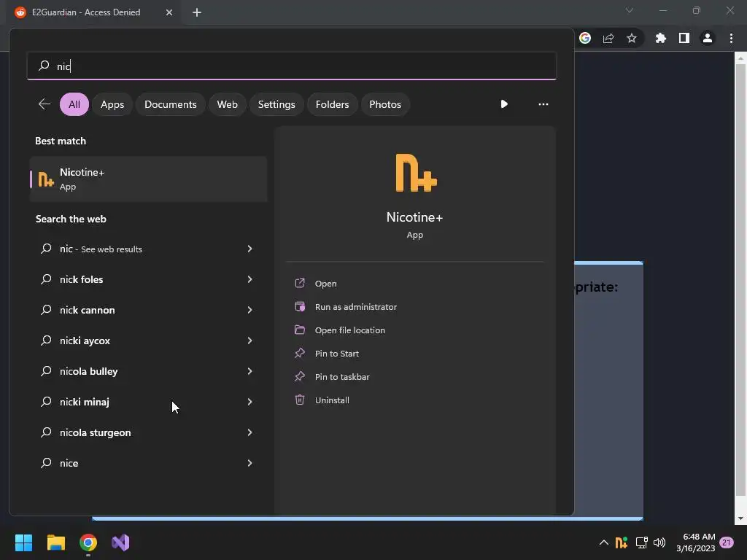747x560 pixels.
Task: Click the search text field containing nic
Action: (292, 66)
